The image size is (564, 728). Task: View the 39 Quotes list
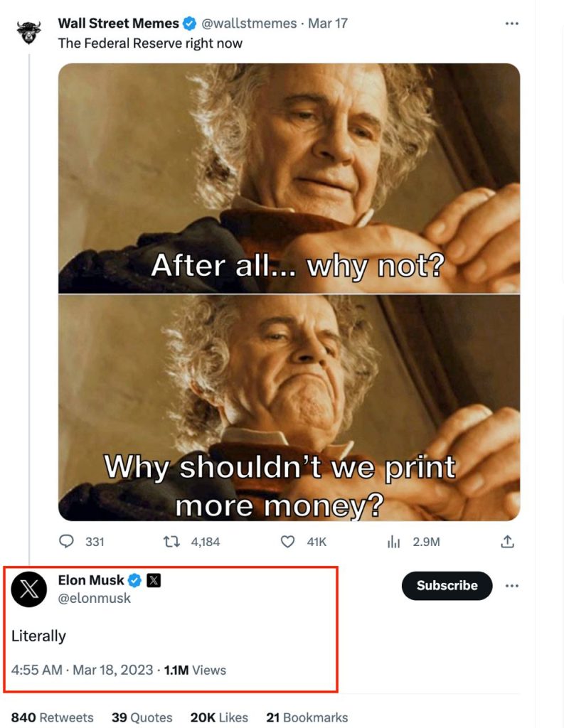[142, 717]
